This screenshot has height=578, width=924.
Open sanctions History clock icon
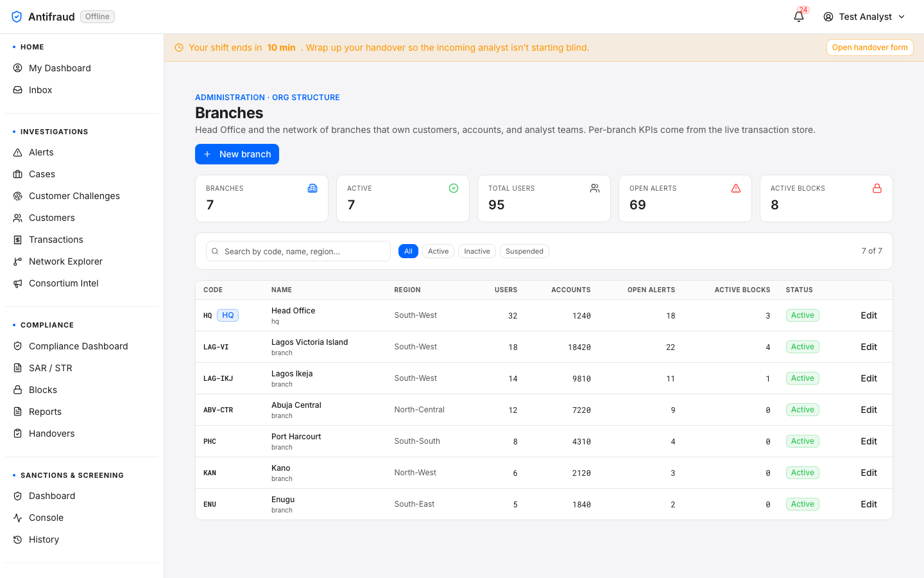pos(18,539)
